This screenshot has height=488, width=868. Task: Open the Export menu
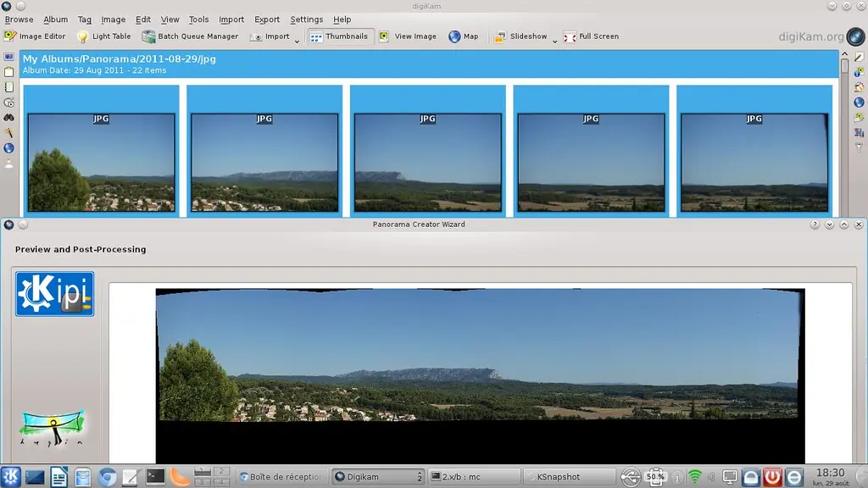(x=267, y=19)
